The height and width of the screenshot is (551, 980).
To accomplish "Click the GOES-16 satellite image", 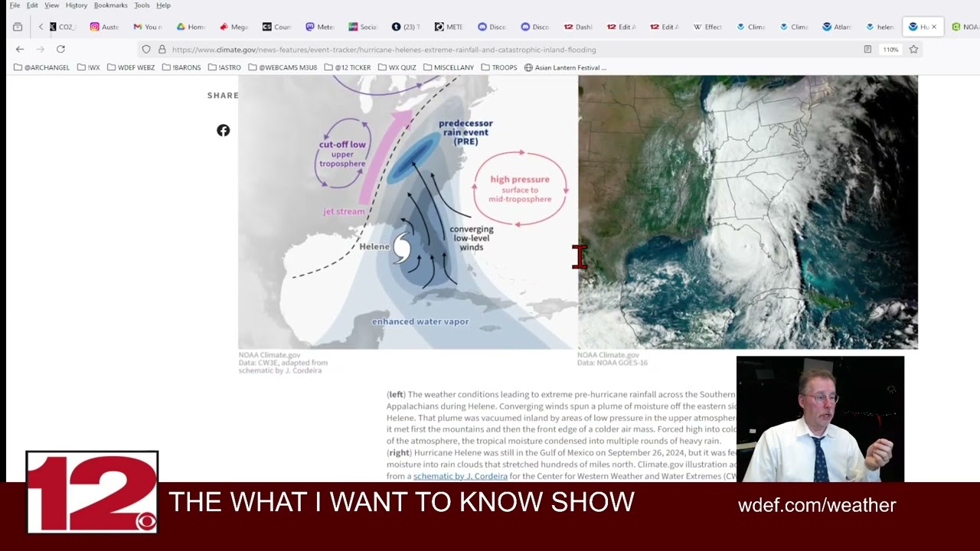I will [x=748, y=212].
